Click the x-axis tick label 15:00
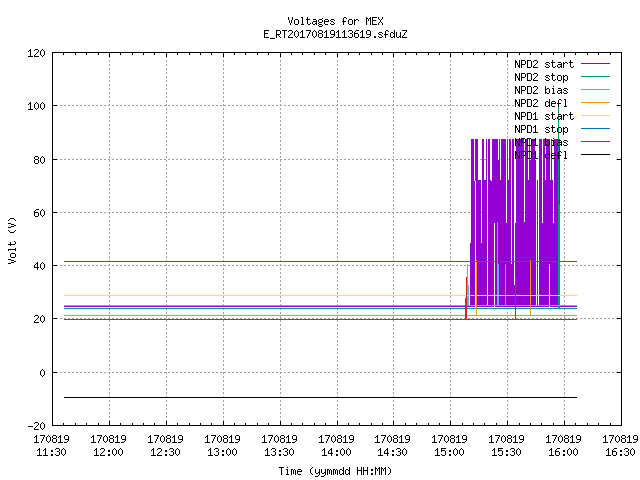 [449, 452]
